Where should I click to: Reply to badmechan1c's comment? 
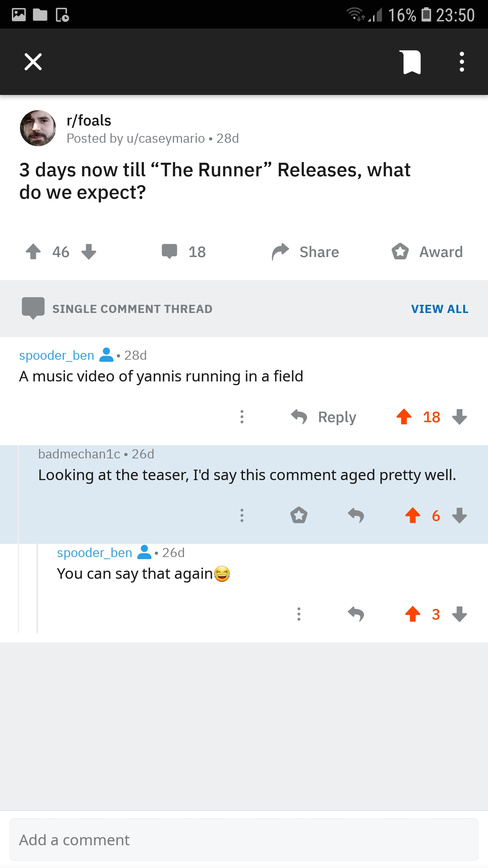pyautogui.click(x=356, y=515)
